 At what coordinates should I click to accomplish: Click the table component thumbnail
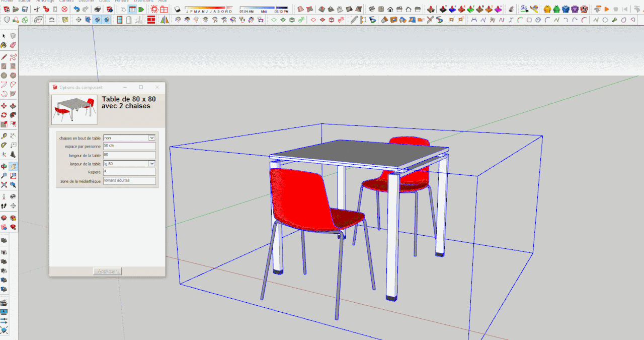coord(74,110)
